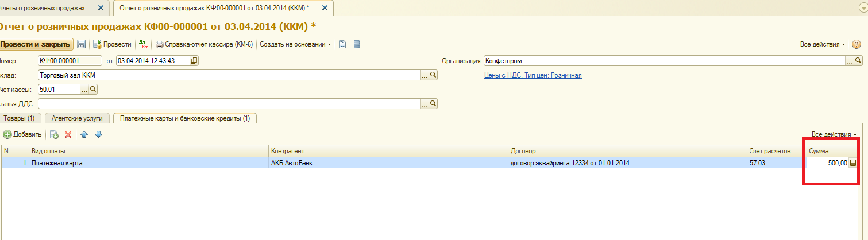868x240 pixels.
Task: Click the date field 03.04.2014 12:43:43
Action: 153,60
